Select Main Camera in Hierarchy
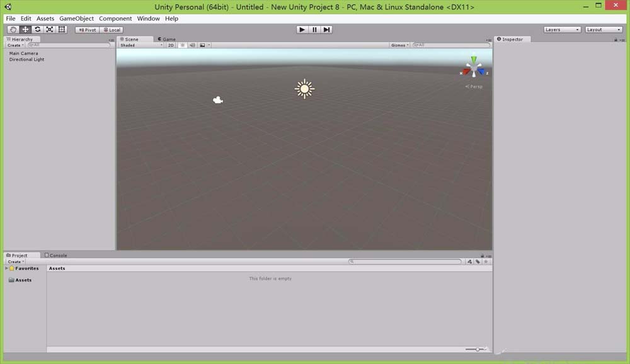This screenshot has width=630, height=364. (x=23, y=53)
